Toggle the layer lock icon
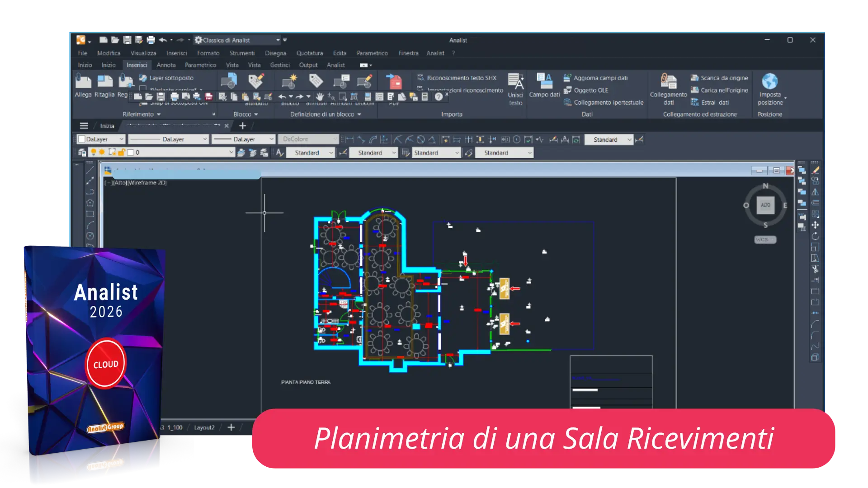 click(121, 153)
